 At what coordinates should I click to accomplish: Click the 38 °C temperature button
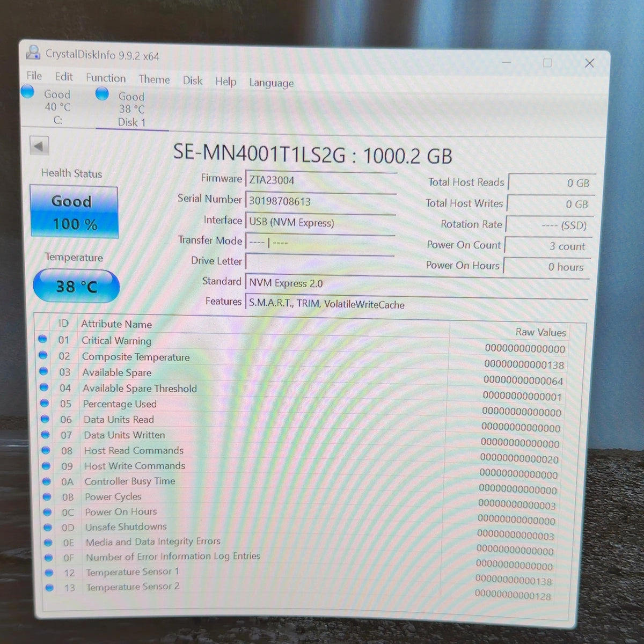point(76,286)
